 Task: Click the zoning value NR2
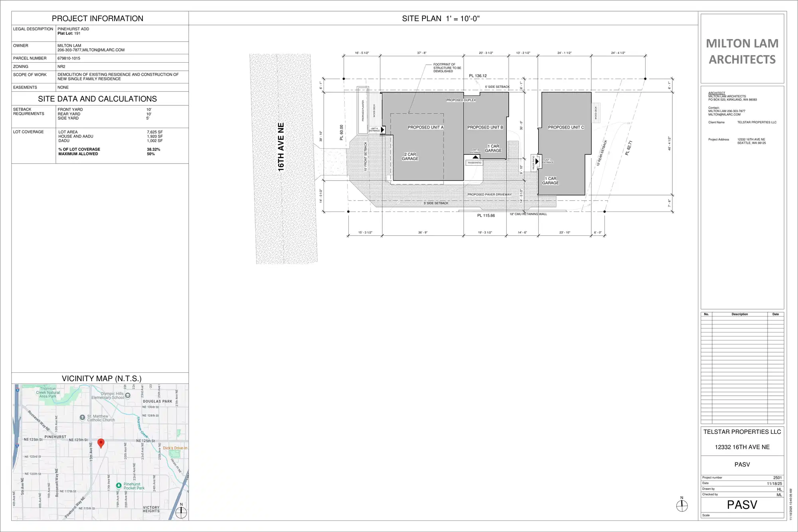point(61,67)
